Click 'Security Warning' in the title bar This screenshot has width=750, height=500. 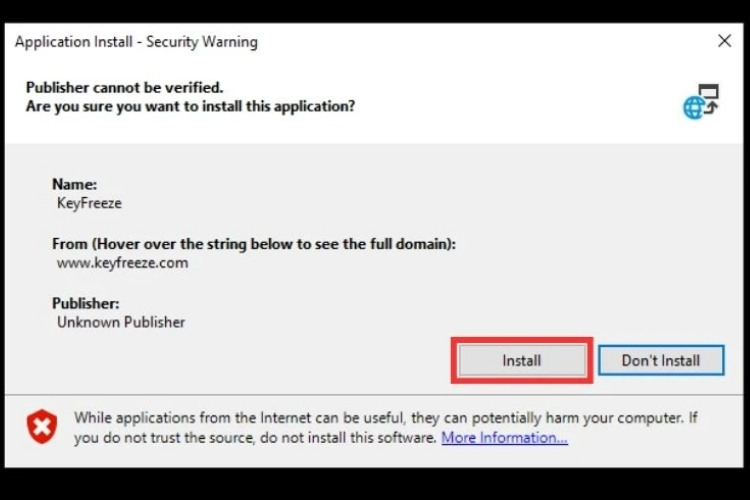coord(202,42)
